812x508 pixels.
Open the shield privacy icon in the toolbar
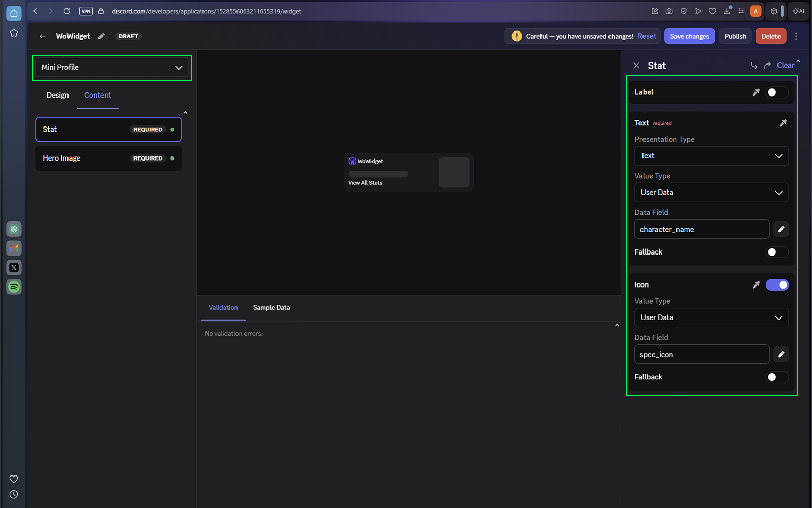pyautogui.click(x=684, y=11)
